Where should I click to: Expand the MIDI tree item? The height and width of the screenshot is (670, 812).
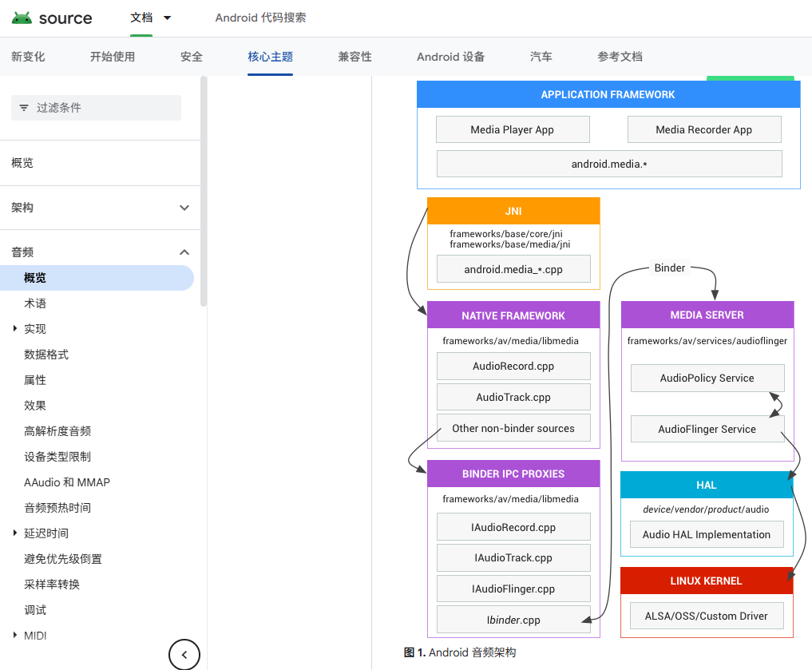pos(15,636)
